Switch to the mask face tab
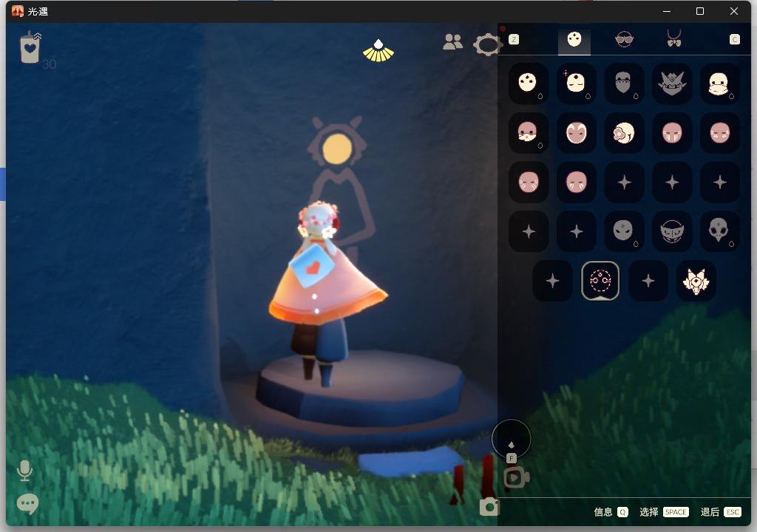The width and height of the screenshot is (757, 532). coord(574,40)
